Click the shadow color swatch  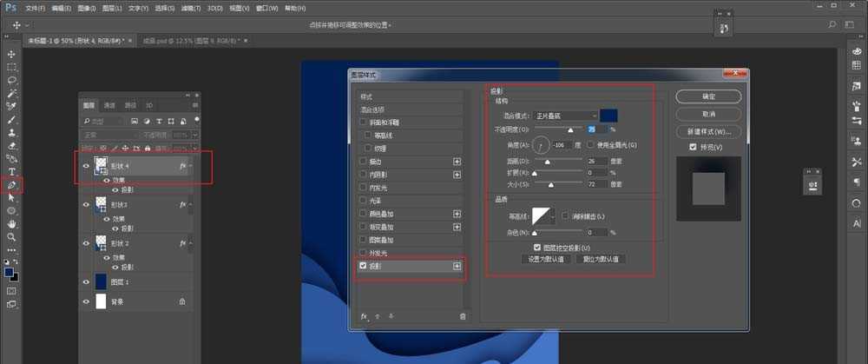tap(609, 116)
